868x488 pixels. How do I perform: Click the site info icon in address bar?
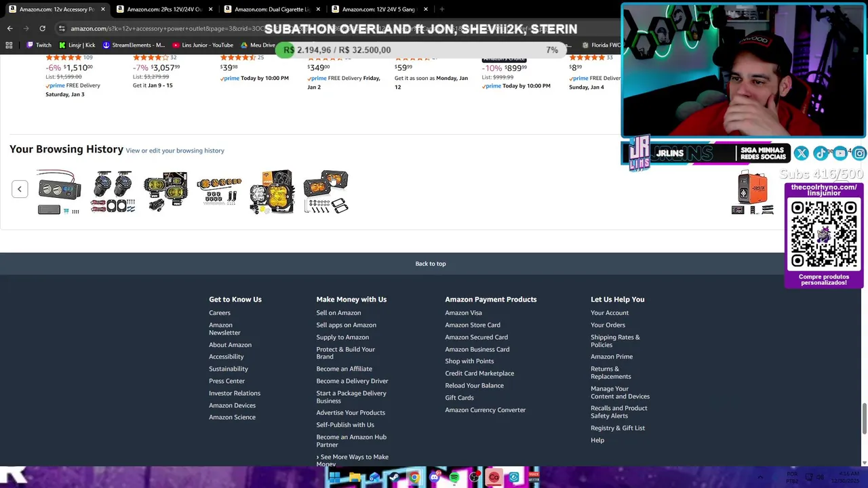(x=62, y=28)
